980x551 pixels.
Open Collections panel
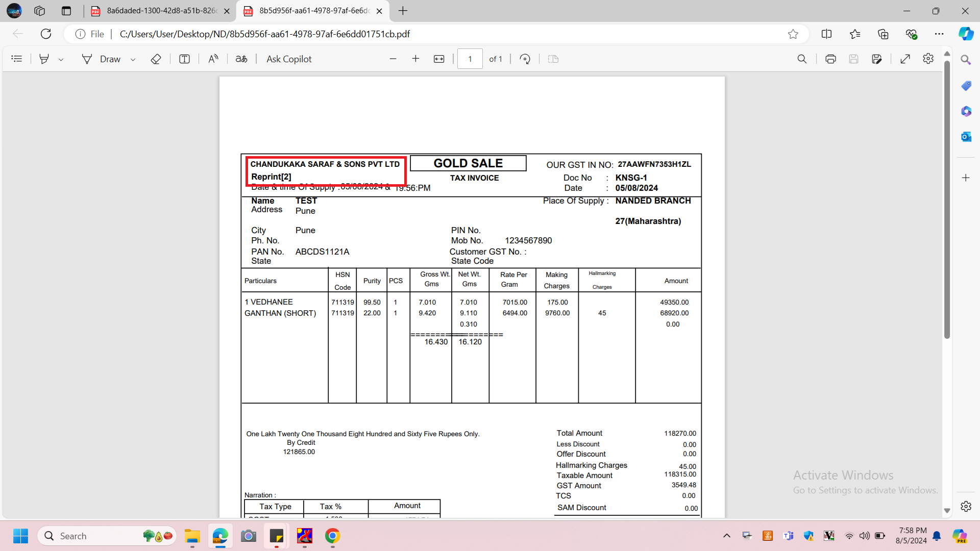coord(883,34)
